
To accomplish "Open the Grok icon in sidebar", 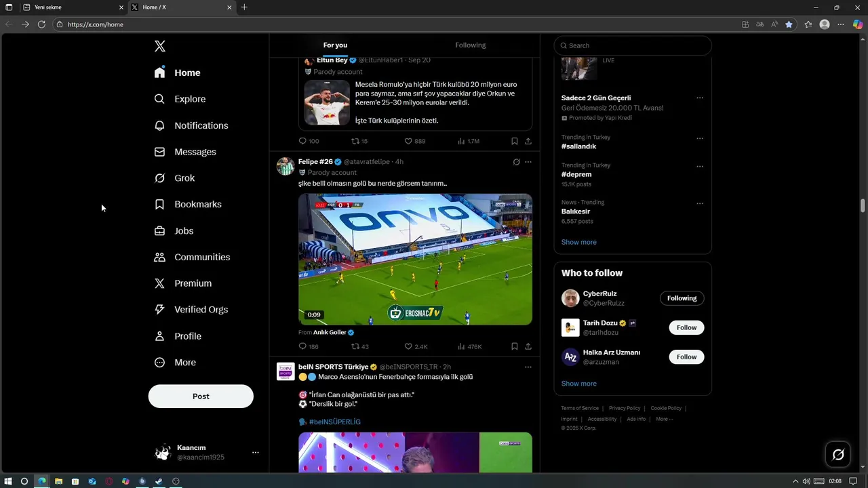I will (x=159, y=178).
